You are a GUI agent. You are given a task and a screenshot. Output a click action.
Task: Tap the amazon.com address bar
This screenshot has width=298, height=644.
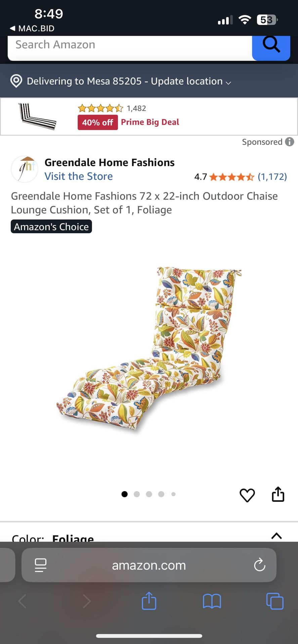click(x=149, y=565)
